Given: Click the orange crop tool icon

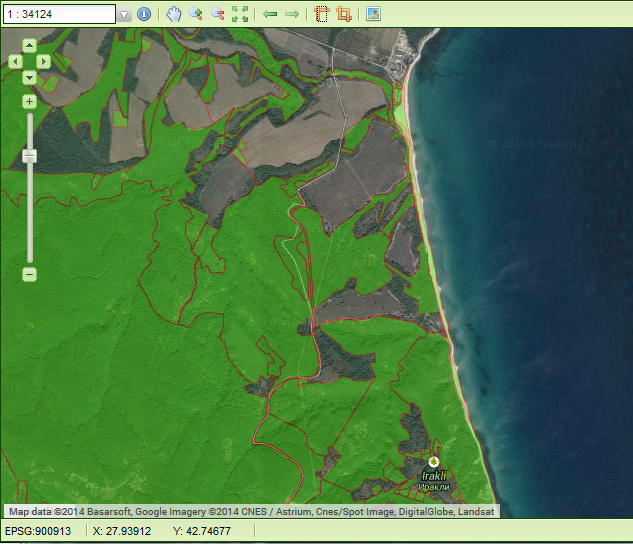Looking at the screenshot, I should (344, 14).
